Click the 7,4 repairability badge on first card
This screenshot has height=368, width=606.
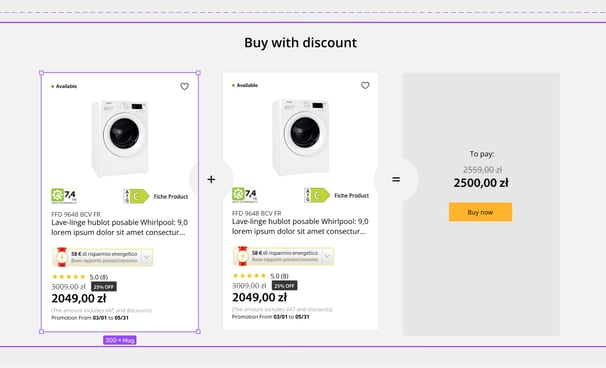point(64,196)
